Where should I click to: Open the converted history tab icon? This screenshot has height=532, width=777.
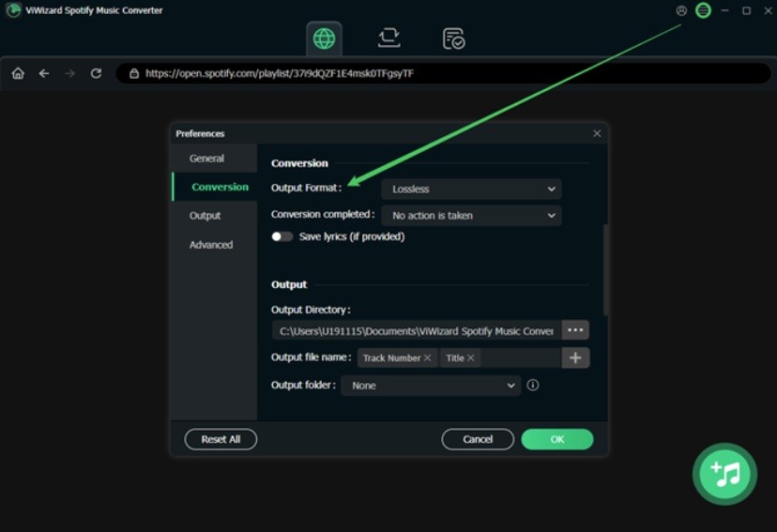click(453, 38)
